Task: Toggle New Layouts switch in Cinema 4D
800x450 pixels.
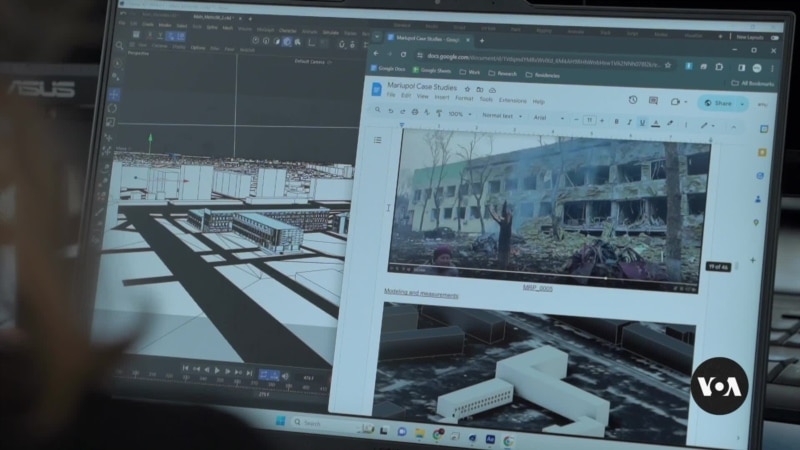Action: click(774, 38)
